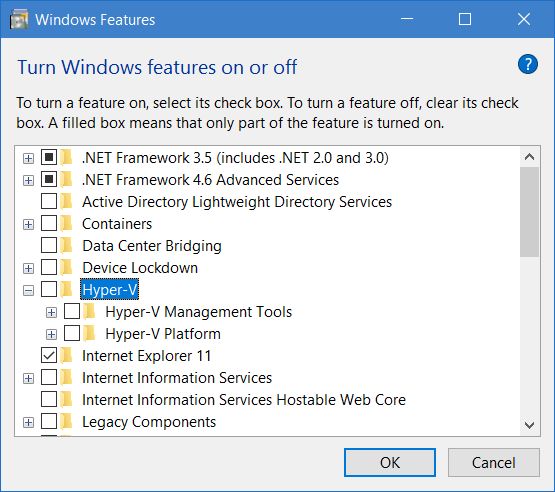This screenshot has width=555, height=492.
Task: Toggle .NET Framework 4.6 Advanced Services checkbox
Action: 49,179
